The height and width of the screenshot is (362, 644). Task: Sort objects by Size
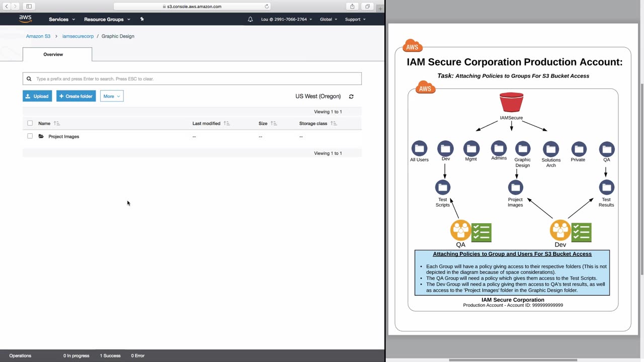[268, 123]
